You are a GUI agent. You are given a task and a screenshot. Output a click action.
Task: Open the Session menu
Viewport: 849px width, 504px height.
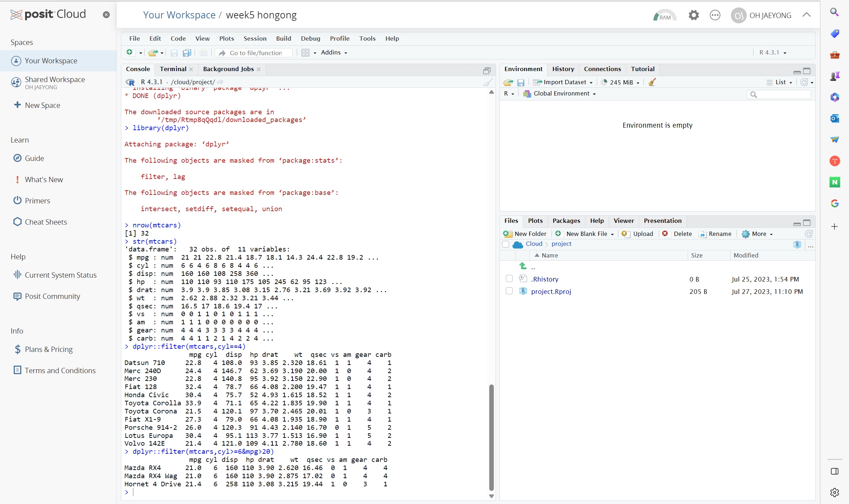point(255,39)
